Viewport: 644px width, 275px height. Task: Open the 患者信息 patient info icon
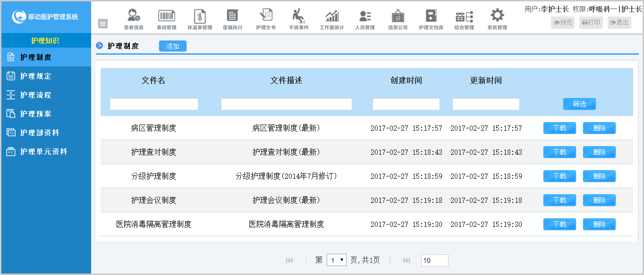[134, 19]
